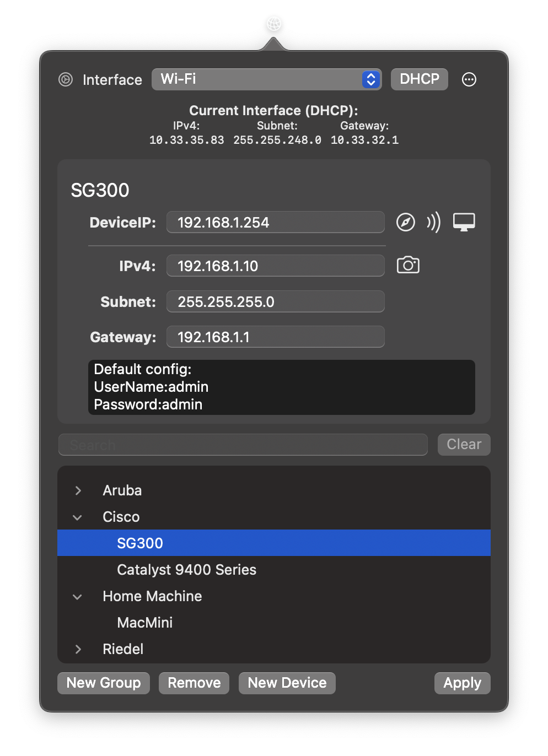
Task: Click the New Device button
Action: [x=287, y=683]
